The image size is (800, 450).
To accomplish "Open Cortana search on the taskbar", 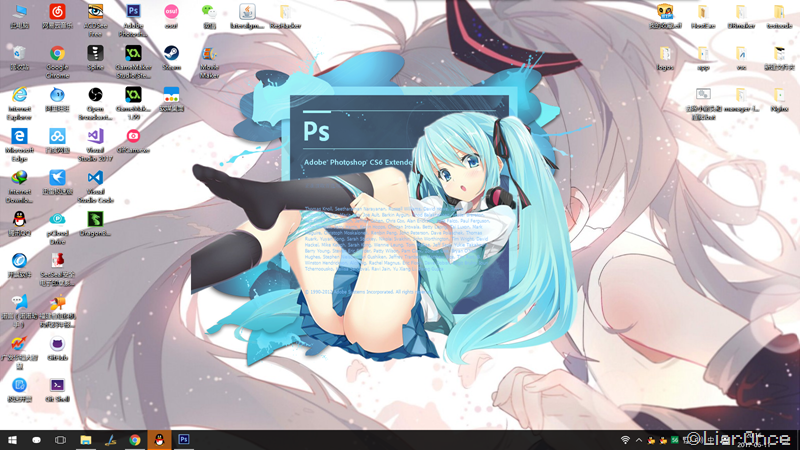I will tap(36, 440).
